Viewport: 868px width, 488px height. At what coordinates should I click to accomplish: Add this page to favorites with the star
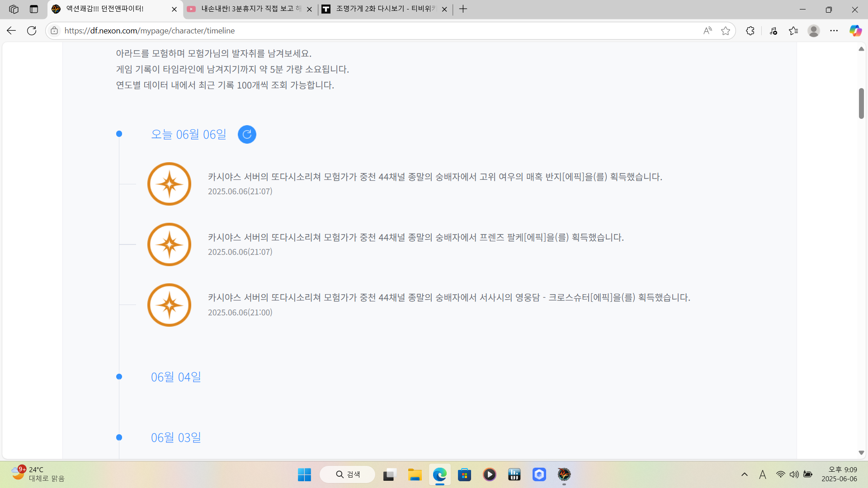(x=726, y=31)
